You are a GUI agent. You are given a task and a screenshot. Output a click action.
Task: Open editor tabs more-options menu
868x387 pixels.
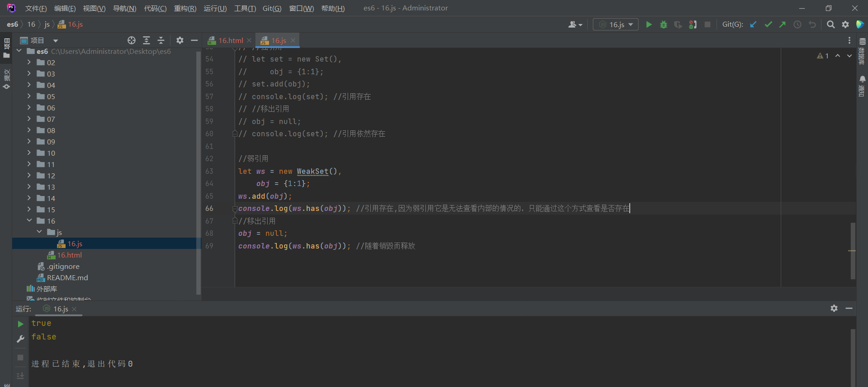point(849,40)
